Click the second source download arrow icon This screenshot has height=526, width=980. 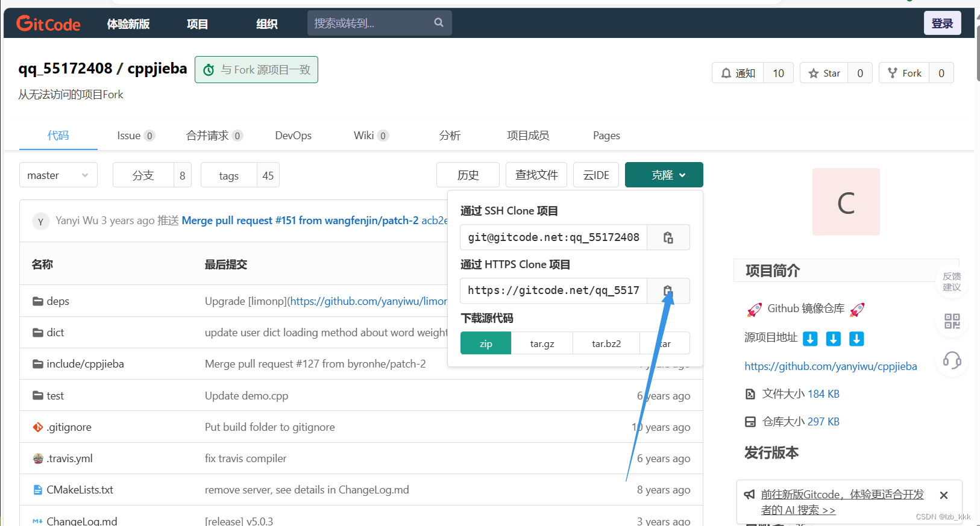[834, 339]
